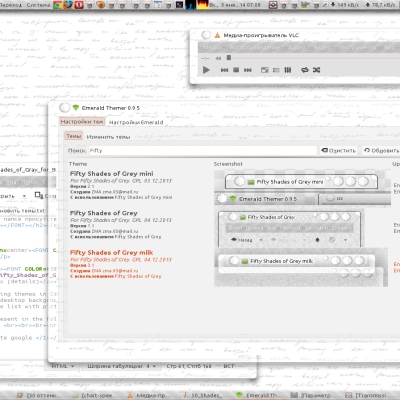The image size is (400, 400).
Task: Click Fifty Shades of Grey screenshot preview
Action: coord(289,229)
